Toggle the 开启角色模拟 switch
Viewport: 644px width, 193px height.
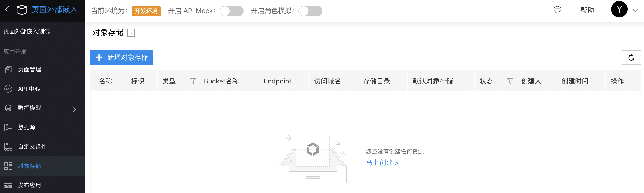(310, 11)
